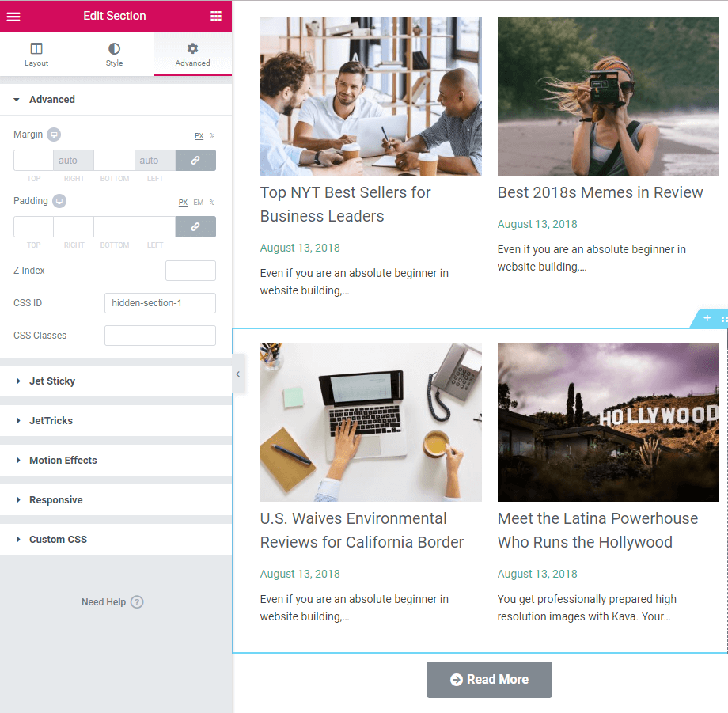Select the percent unit for Margin
Image resolution: width=728 pixels, height=713 pixels.
(212, 136)
